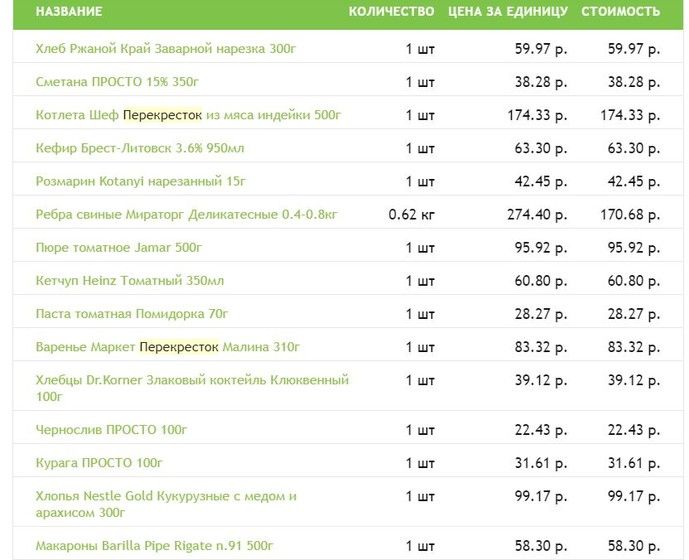
Task: Open the Кефир Брест-Литовск 3.6% 950мл link
Action: [140, 148]
